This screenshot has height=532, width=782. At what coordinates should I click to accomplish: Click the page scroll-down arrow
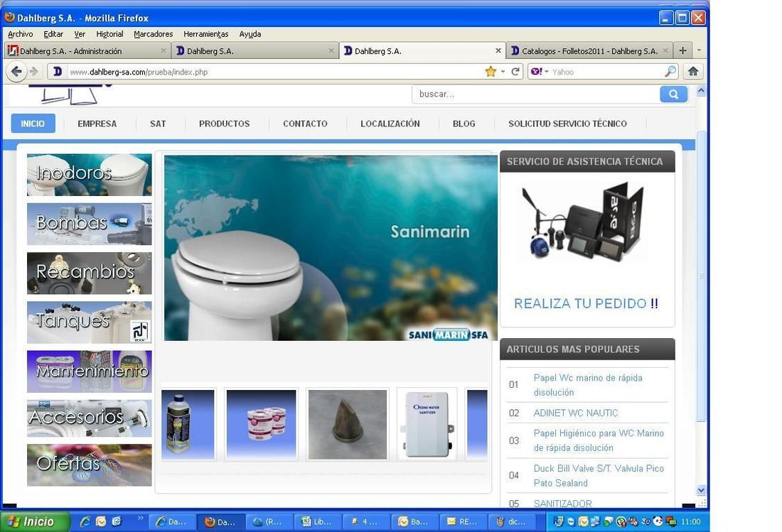pyautogui.click(x=701, y=490)
